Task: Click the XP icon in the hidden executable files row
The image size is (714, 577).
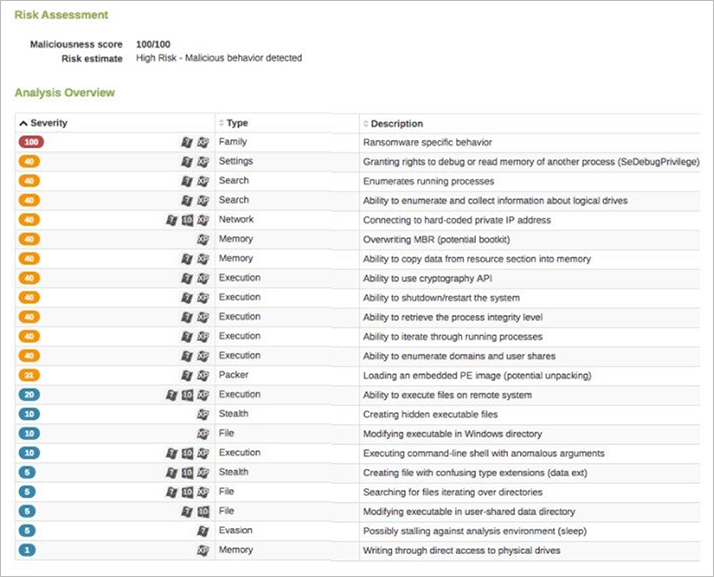Action: [x=203, y=414]
